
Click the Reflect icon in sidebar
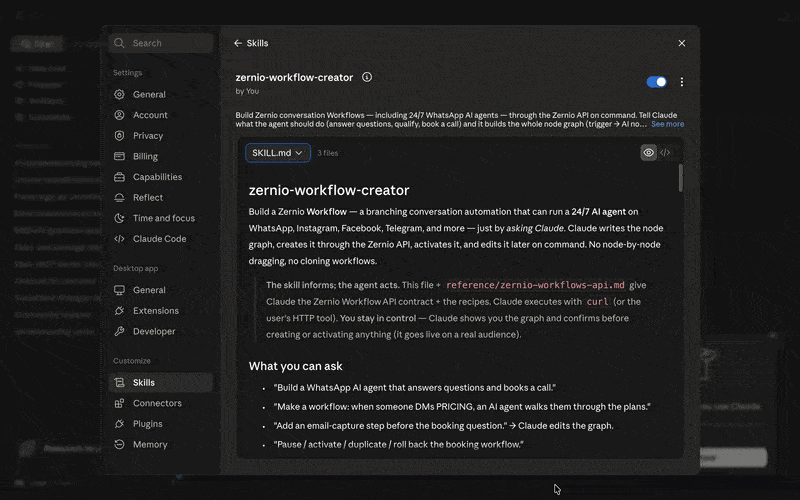pyautogui.click(x=119, y=197)
